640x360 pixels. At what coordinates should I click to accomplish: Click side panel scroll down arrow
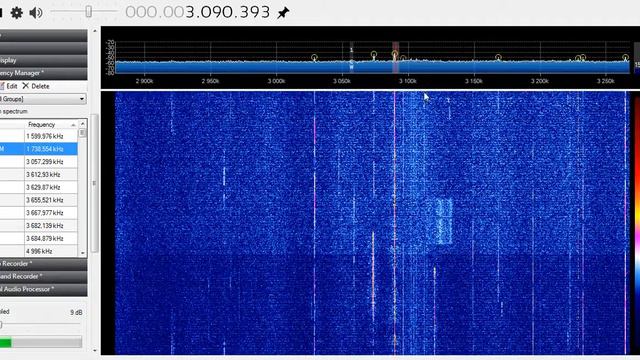click(95, 350)
